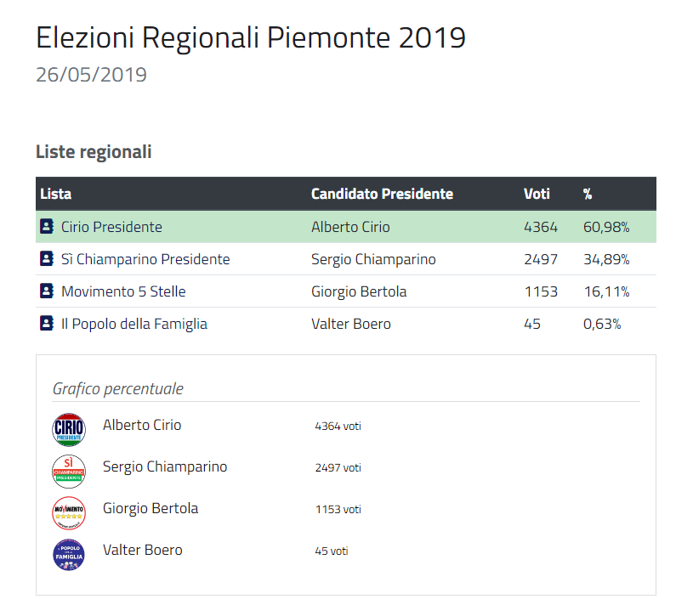
Task: Click the list icon beside Sì Chiamparino Presidente
Action: tap(47, 259)
